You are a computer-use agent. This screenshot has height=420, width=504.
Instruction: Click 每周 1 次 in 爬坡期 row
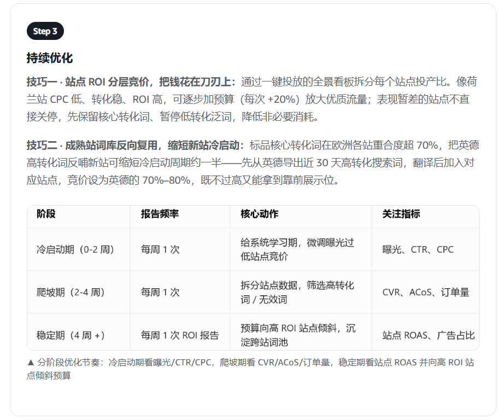pyautogui.click(x=160, y=293)
